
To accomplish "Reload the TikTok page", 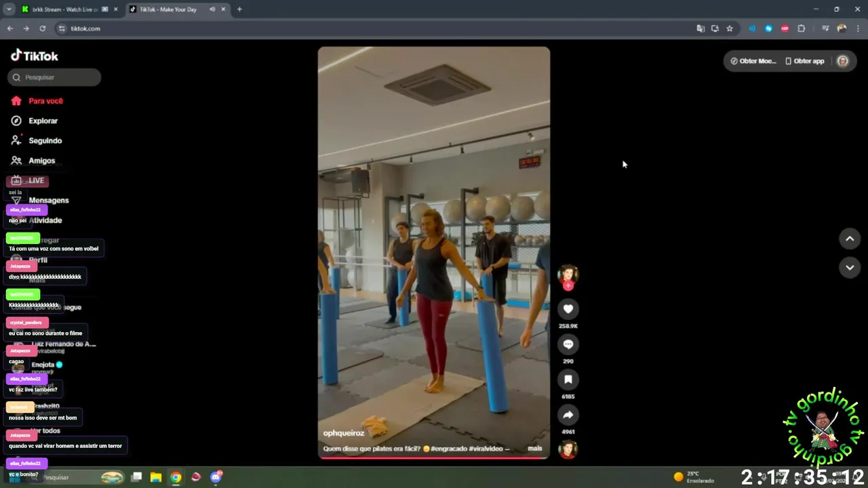I will [x=42, y=28].
